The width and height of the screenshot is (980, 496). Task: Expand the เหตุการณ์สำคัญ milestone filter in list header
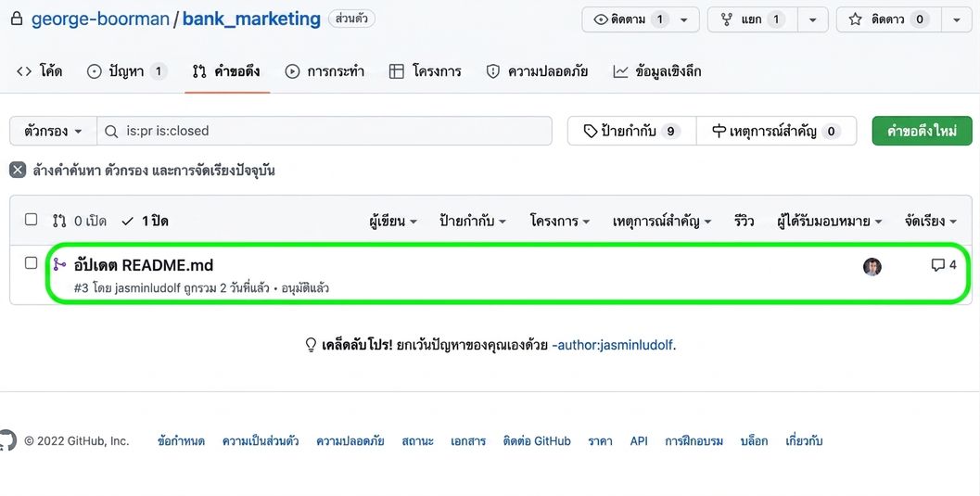[662, 221]
